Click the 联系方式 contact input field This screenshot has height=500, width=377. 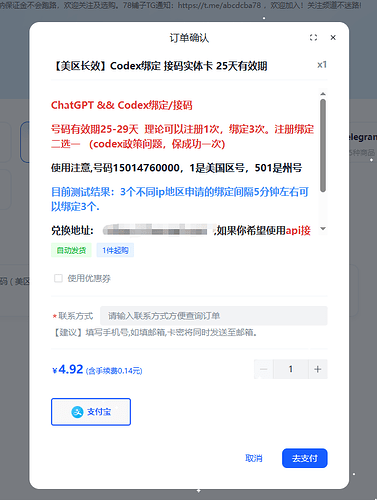point(214,316)
